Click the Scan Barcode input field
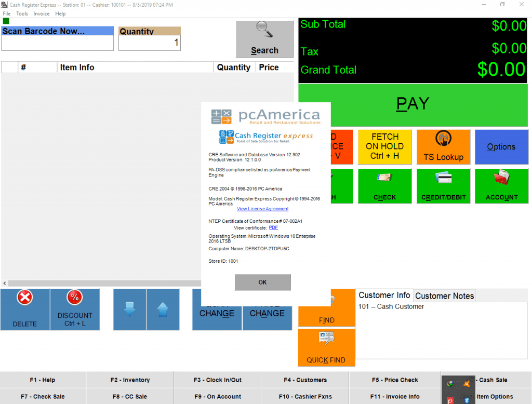This screenshot has width=532, height=404. coord(57,43)
